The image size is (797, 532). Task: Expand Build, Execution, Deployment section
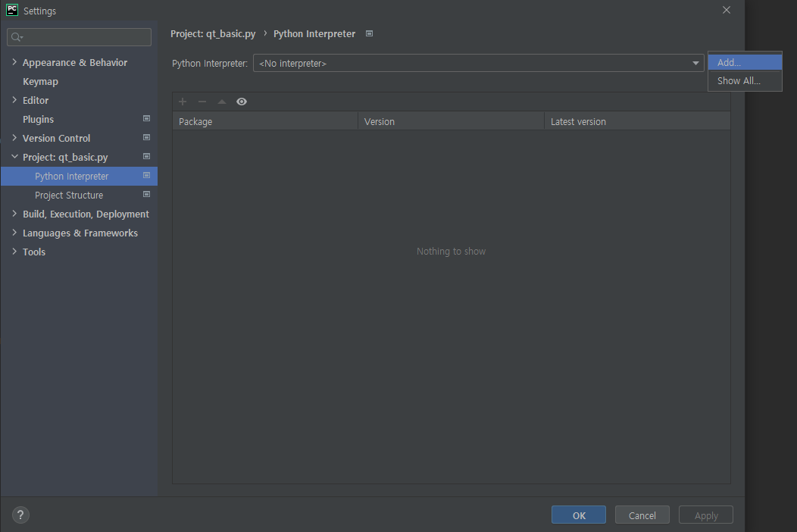[14, 214]
